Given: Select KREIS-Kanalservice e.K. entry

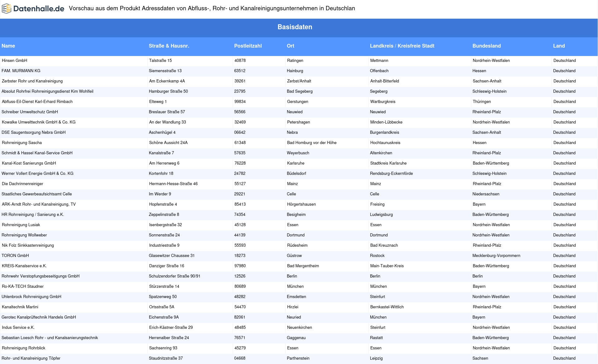Looking at the screenshot, I should (x=24, y=266).
